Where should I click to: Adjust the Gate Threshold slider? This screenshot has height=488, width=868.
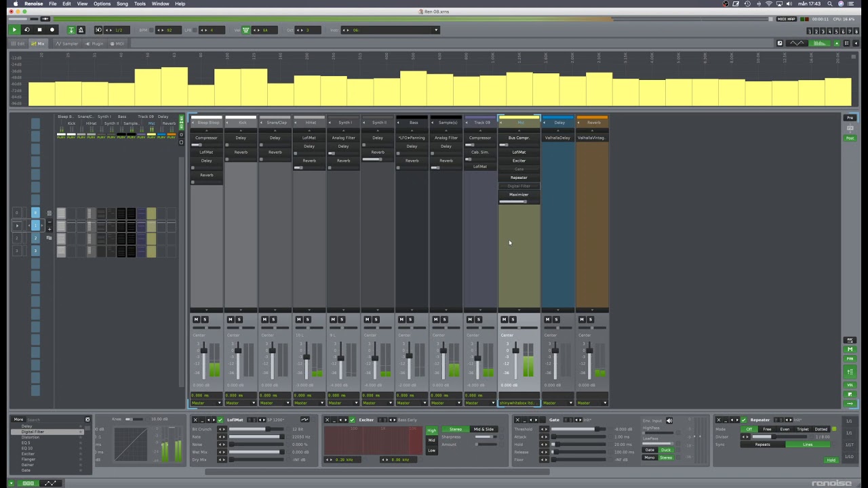(x=578, y=429)
